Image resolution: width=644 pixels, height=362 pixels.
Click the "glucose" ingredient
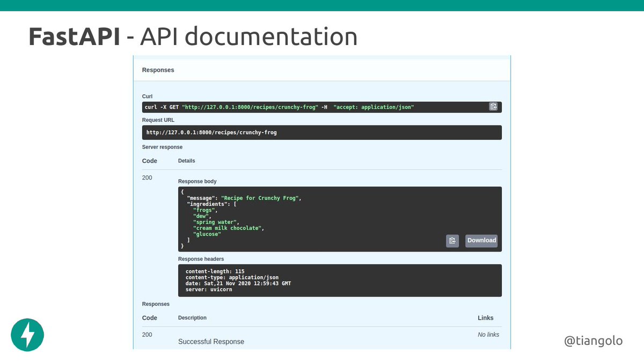207,234
